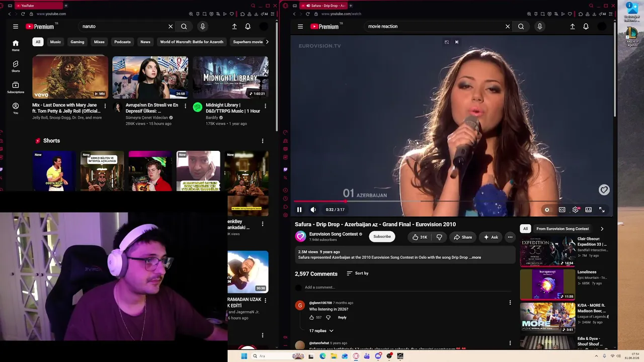Open League of Legends desktop shortcut
The image size is (644, 362).
pyautogui.click(x=632, y=37)
